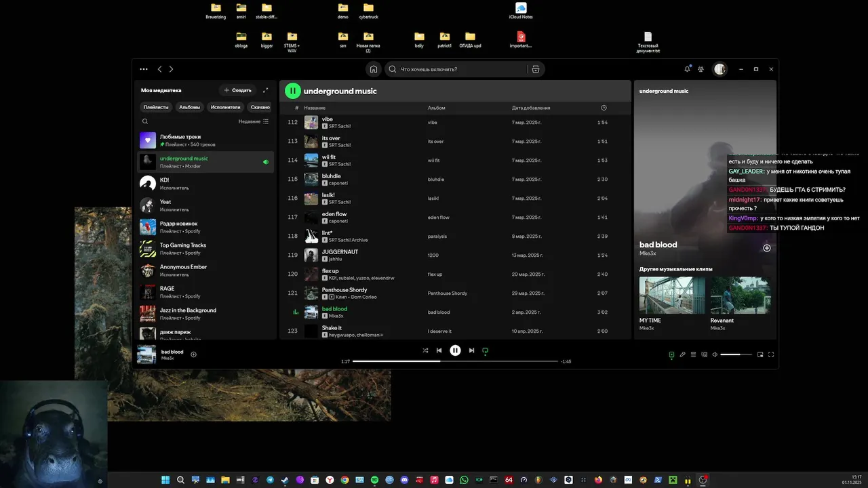Click the now-playing cover in bottom bar
The width and height of the screenshot is (868, 488).
[x=146, y=354]
